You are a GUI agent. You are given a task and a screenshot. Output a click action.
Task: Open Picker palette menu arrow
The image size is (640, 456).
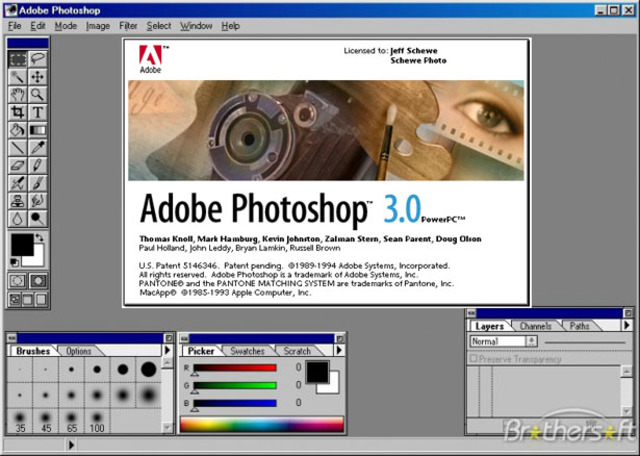click(x=339, y=350)
